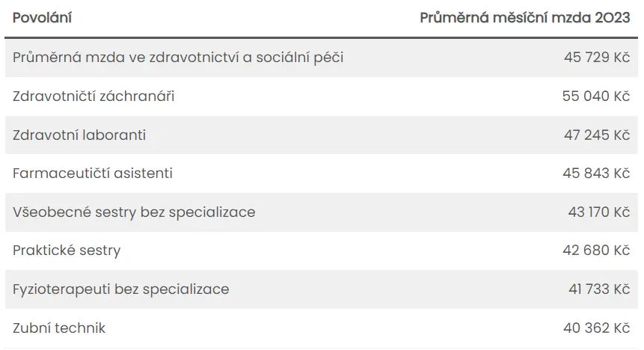
Task: Click the 42 680 Kč salary value
Action: click(596, 251)
